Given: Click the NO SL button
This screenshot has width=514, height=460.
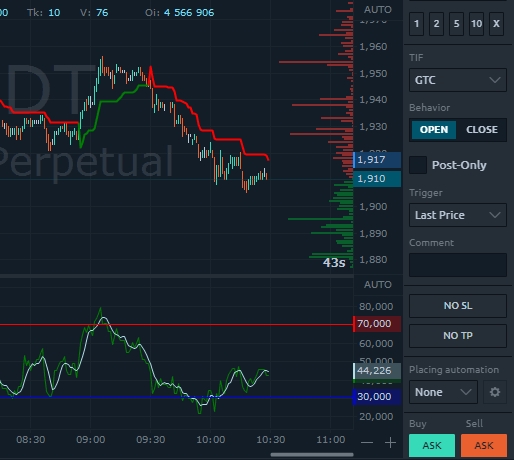Looking at the screenshot, I should coord(458,306).
